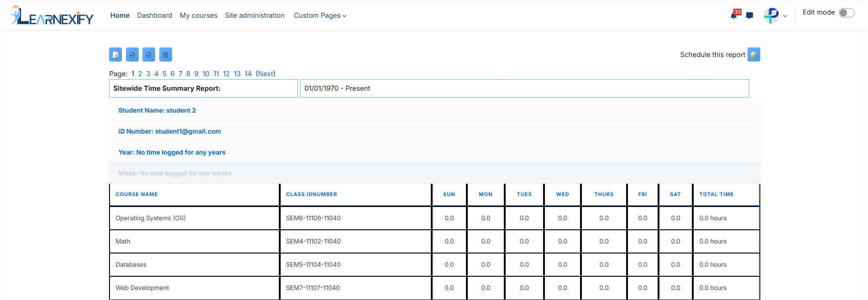
Task: Click the Schedule this report clock icon
Action: click(x=754, y=55)
